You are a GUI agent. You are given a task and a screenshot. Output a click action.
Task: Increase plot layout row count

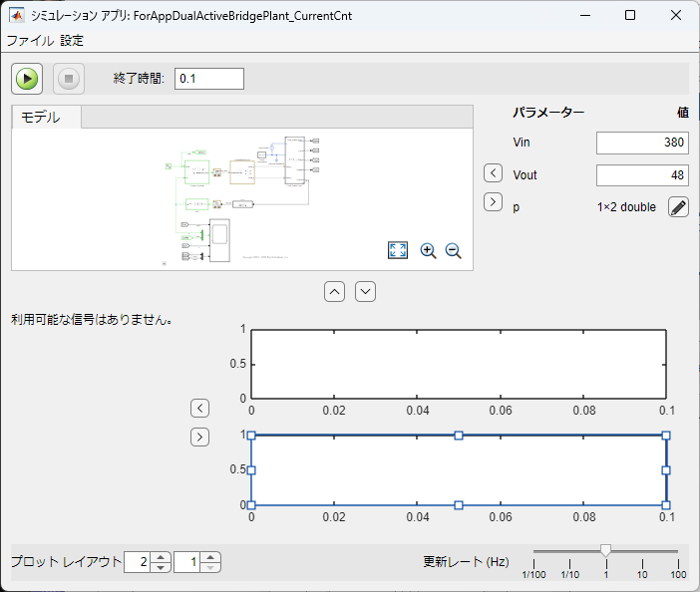point(161,557)
